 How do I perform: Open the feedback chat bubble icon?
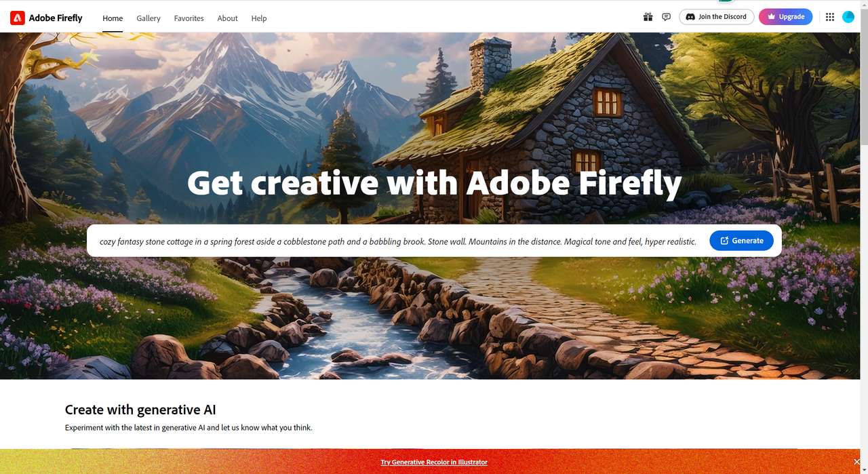click(x=666, y=17)
